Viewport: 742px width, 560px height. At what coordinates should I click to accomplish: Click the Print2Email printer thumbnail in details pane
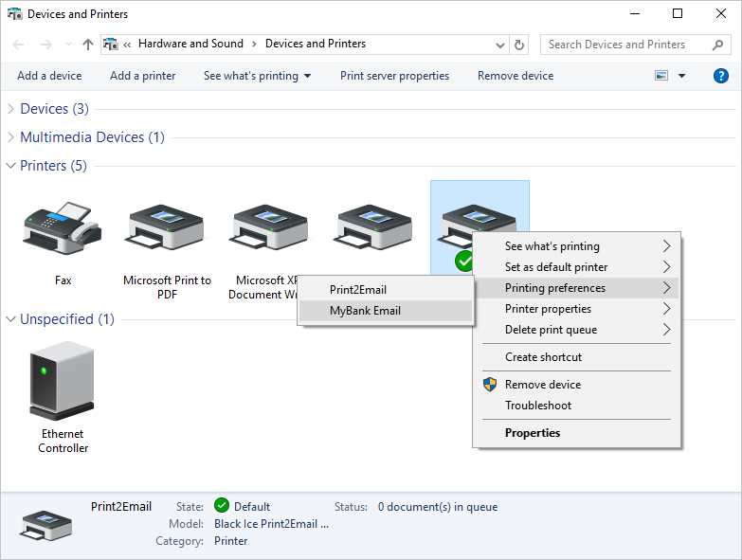45,526
